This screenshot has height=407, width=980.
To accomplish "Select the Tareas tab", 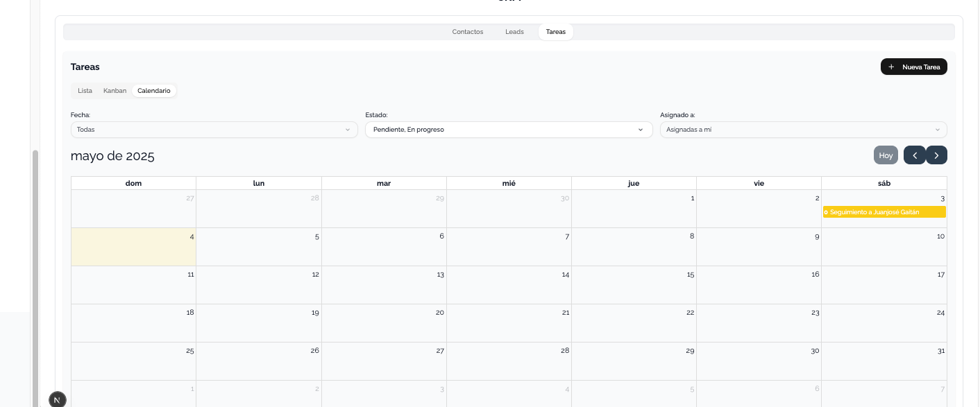I will coord(556,32).
